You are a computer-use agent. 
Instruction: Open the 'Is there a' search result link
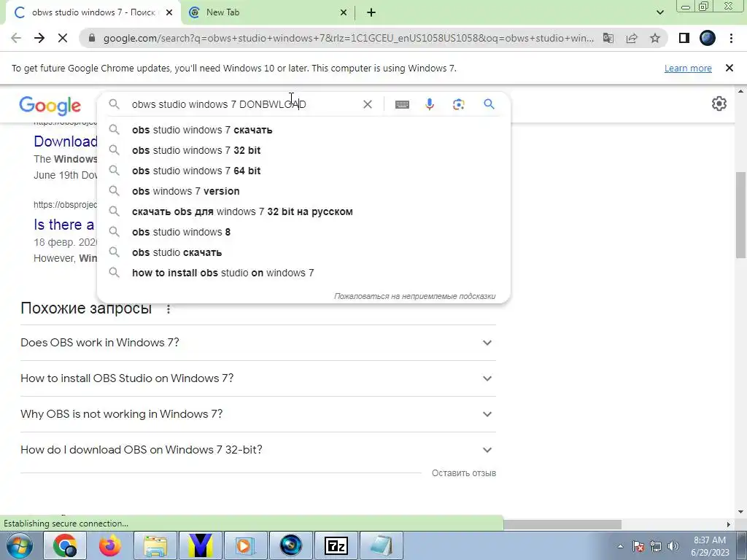click(64, 225)
